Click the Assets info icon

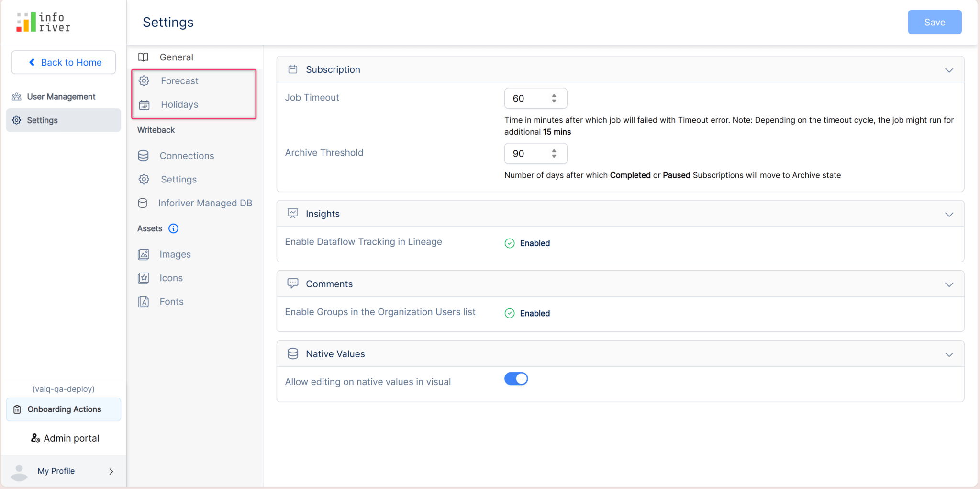pyautogui.click(x=173, y=228)
